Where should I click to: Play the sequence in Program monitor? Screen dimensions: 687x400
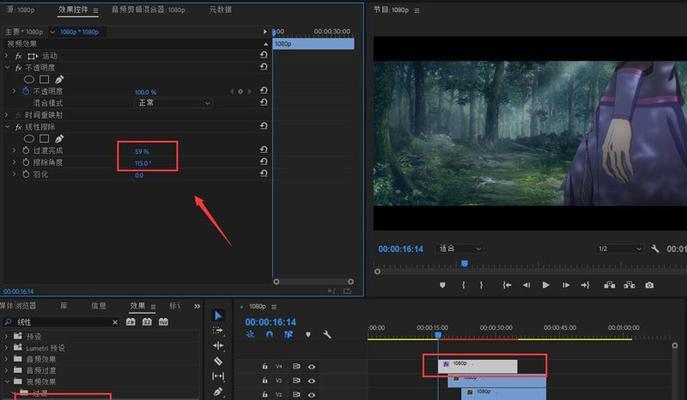[x=546, y=285]
